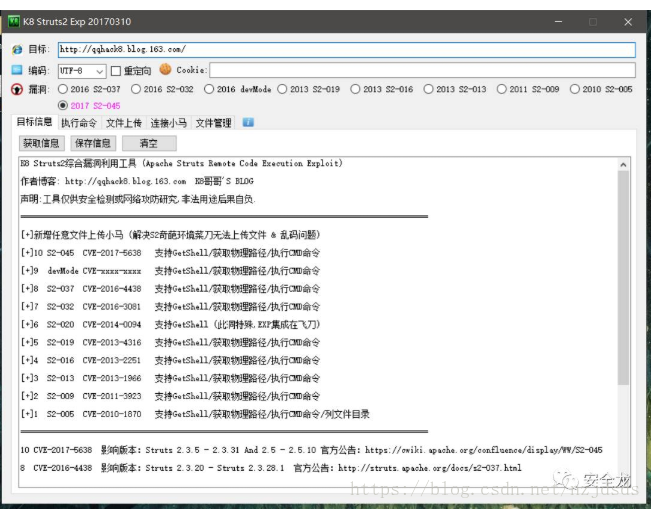651x509 pixels.
Task: Click the s2-037.html announcement URL
Action: click(430, 468)
